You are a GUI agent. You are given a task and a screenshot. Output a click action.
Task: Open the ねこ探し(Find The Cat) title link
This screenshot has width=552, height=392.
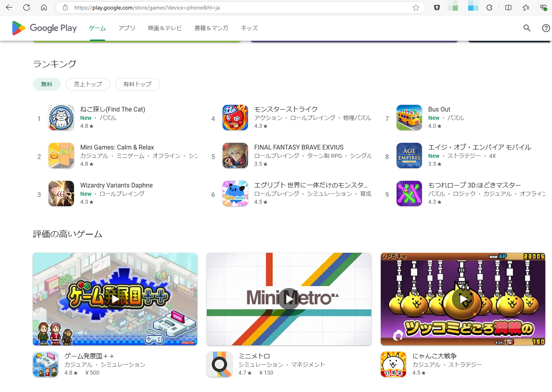113,109
